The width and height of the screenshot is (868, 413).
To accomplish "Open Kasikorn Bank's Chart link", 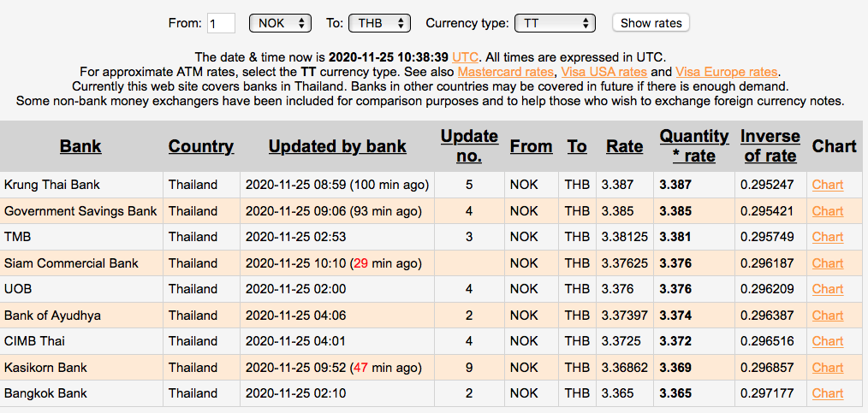I will coord(827,368).
